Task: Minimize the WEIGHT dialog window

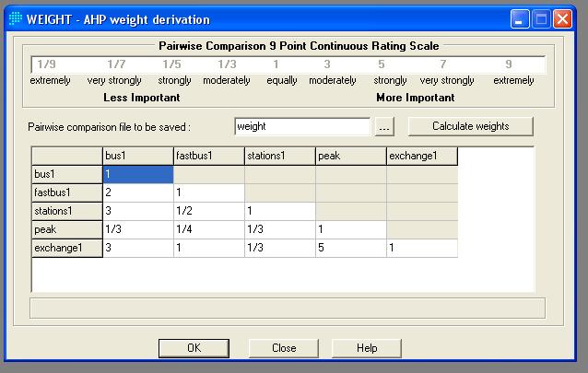Action: (x=522, y=18)
